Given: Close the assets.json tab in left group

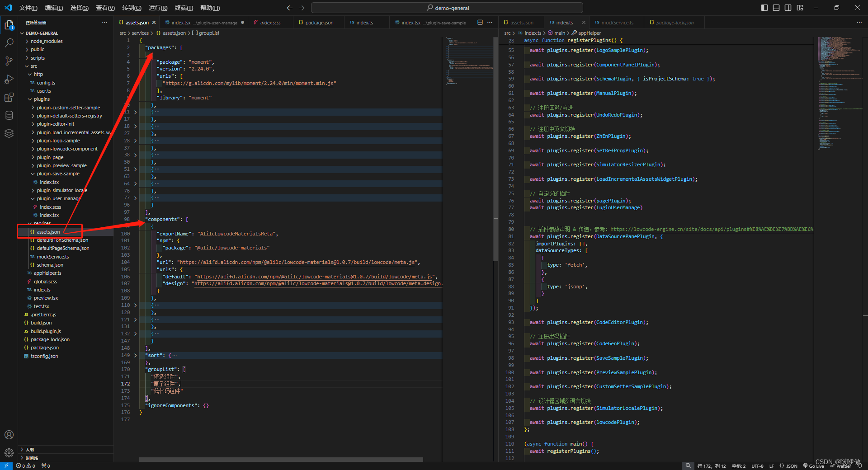Looking at the screenshot, I should (154, 23).
